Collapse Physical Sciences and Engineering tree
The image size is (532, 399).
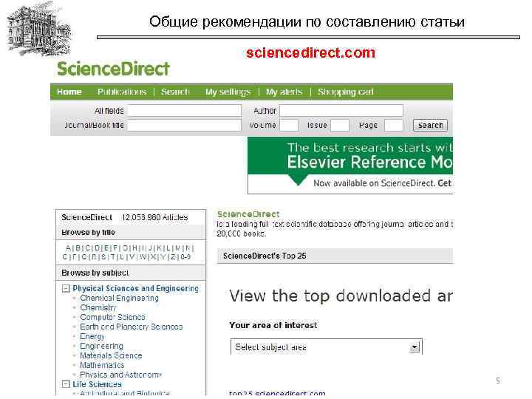[x=66, y=289]
